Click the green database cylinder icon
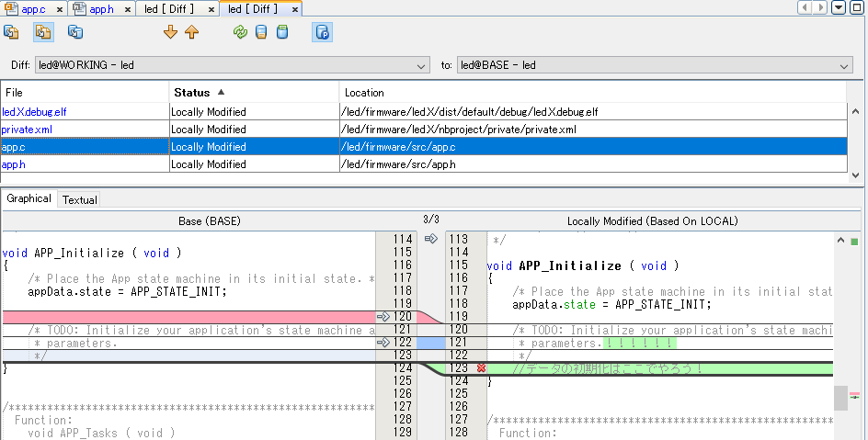 click(282, 32)
